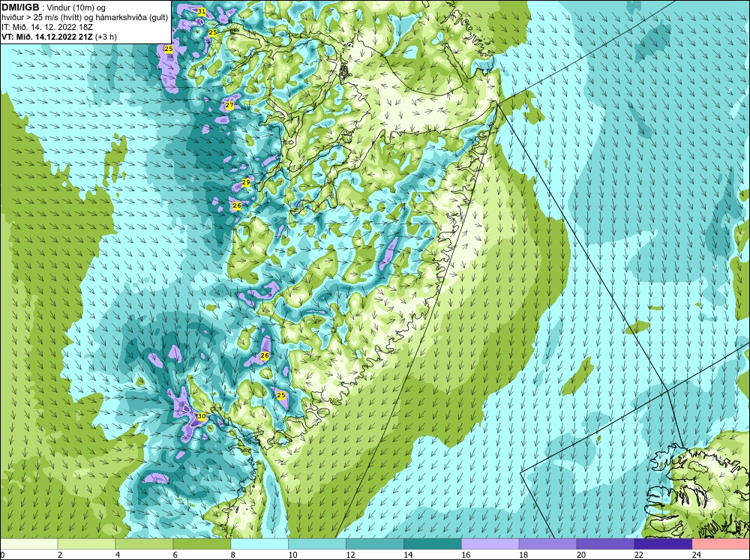Click the scale number 20
Viewport: 750px width, 560px height.
581,555
